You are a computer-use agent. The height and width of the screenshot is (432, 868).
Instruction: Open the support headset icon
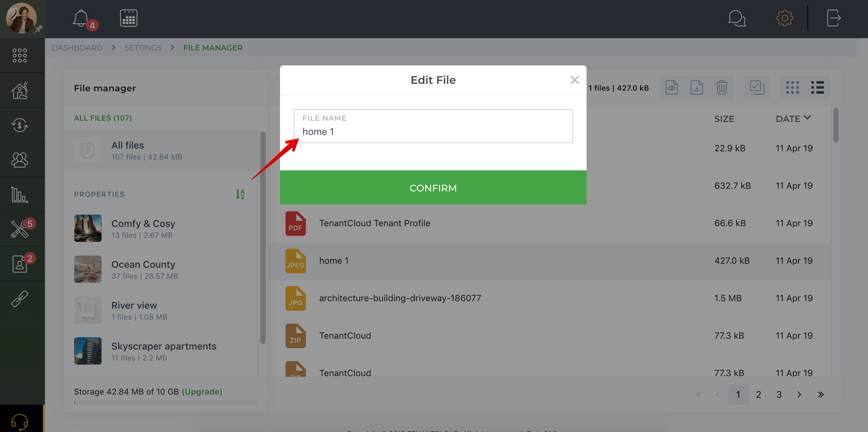click(x=20, y=422)
